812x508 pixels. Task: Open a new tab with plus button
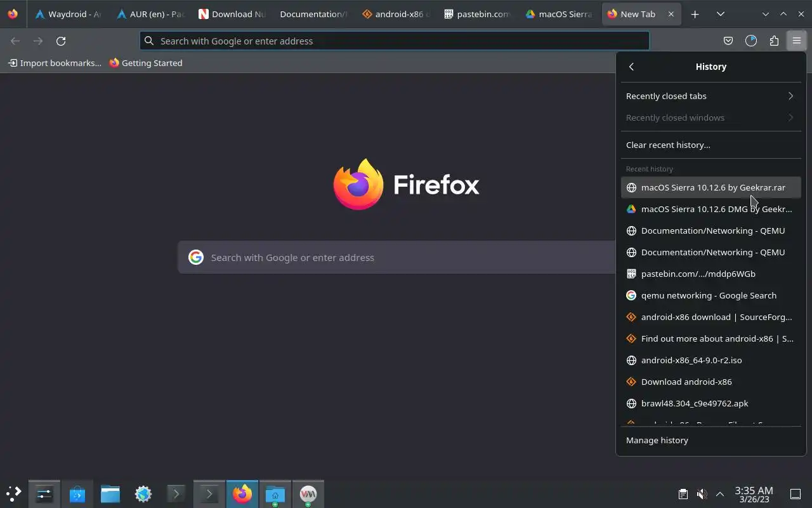[695, 14]
